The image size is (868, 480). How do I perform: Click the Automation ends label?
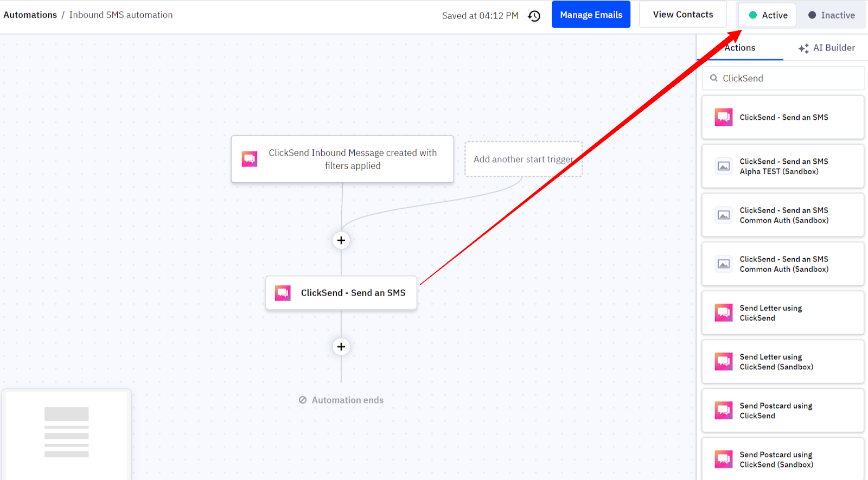[348, 400]
